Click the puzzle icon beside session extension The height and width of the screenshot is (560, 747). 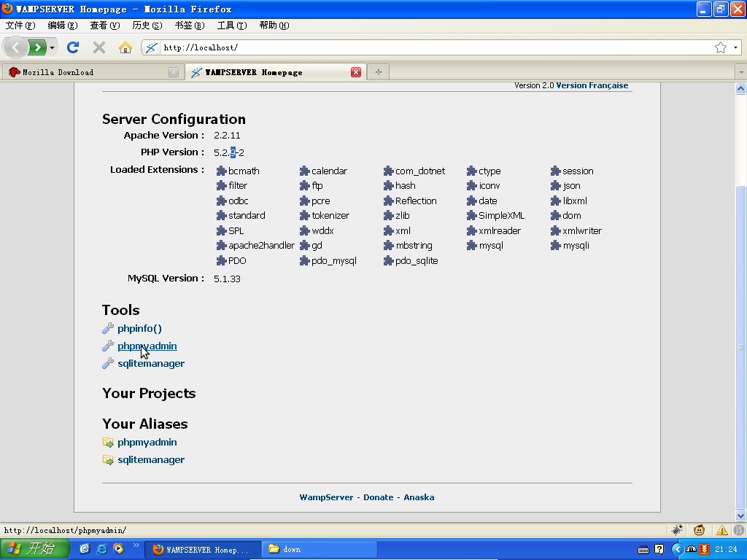(555, 171)
